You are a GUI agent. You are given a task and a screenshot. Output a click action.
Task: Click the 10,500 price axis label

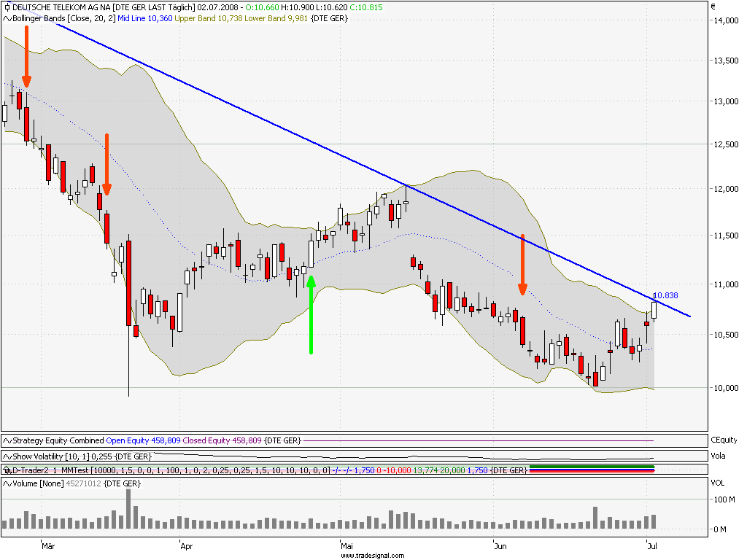click(726, 335)
